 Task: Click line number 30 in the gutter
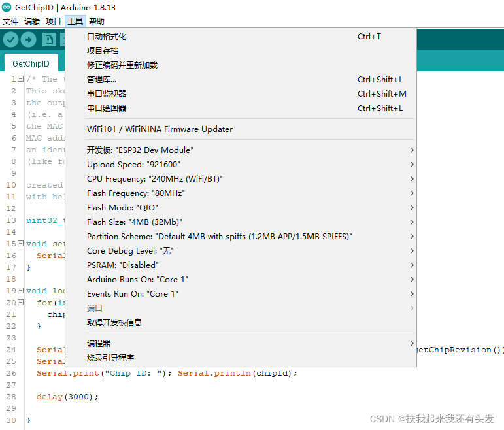(11, 420)
